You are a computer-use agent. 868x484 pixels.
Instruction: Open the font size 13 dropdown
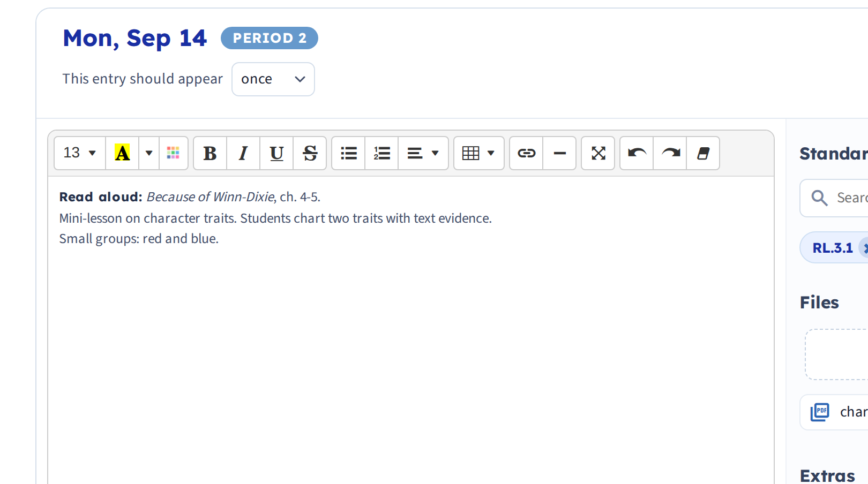pyautogui.click(x=80, y=153)
